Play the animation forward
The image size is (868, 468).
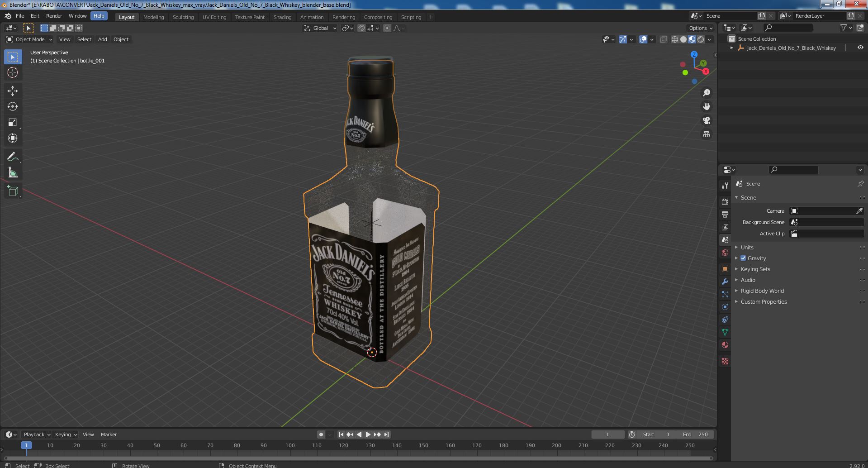pyautogui.click(x=368, y=435)
